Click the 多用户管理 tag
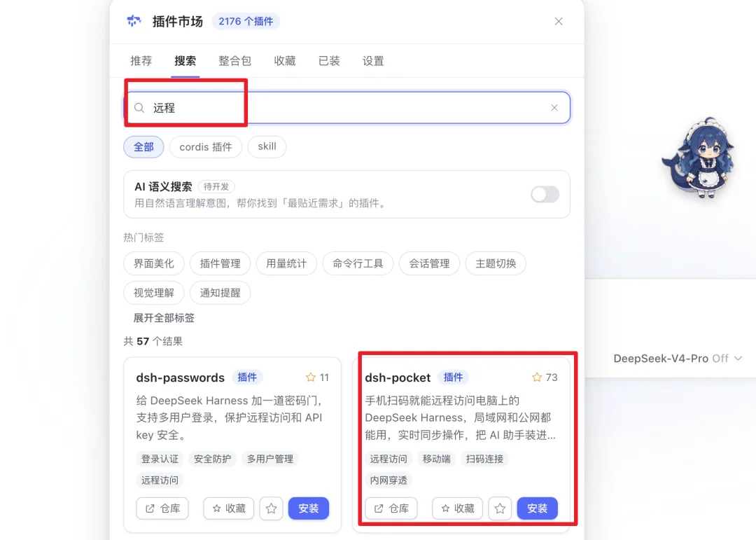Screen dimensions: 756x540 [x=270, y=459]
